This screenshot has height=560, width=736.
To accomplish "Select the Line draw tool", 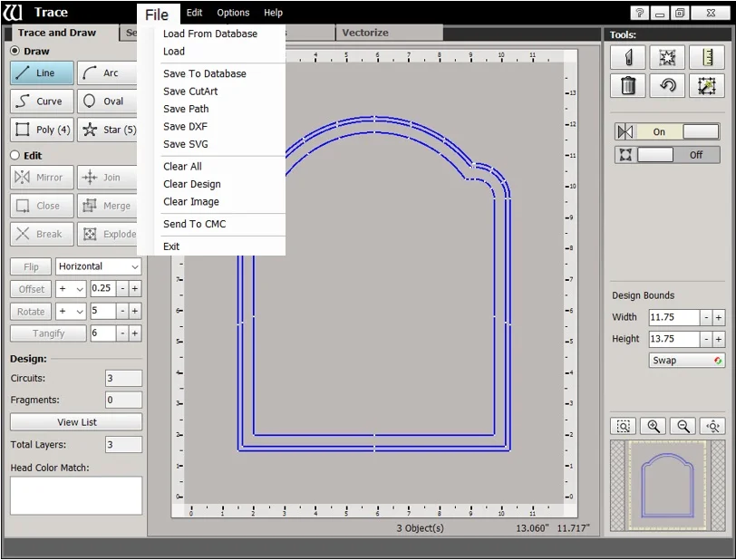I will pyautogui.click(x=42, y=73).
